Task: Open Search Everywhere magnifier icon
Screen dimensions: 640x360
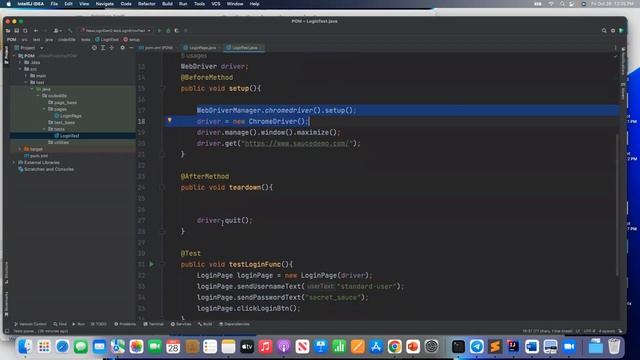Action: tap(604, 31)
